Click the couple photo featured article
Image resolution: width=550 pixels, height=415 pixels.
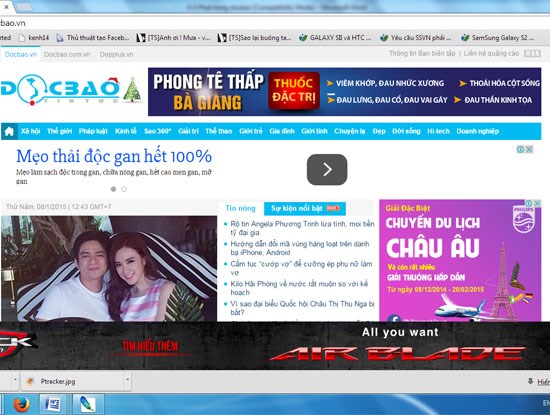point(109,268)
